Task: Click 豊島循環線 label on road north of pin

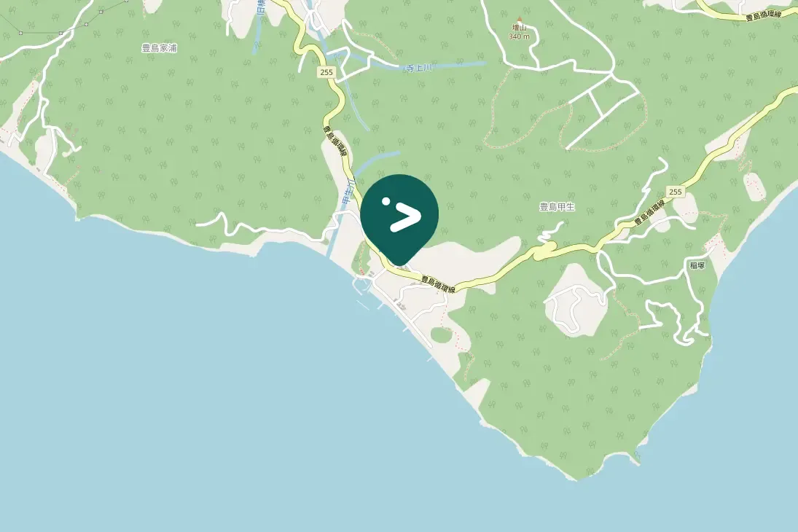Action: (335, 143)
